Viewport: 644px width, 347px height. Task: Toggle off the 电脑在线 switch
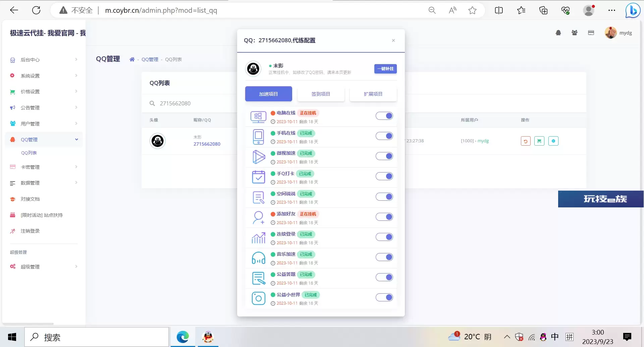click(x=384, y=116)
